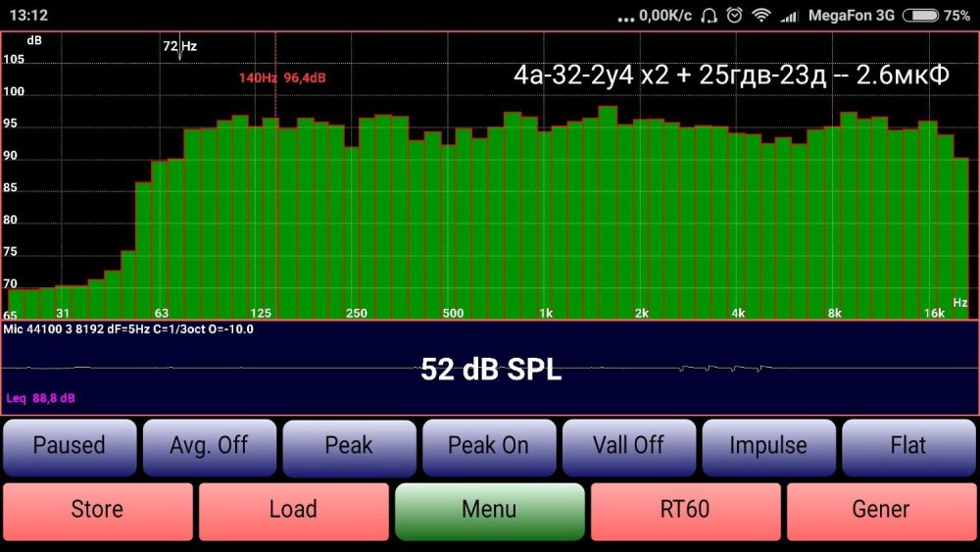
Task: Store the current measurement
Action: point(97,510)
